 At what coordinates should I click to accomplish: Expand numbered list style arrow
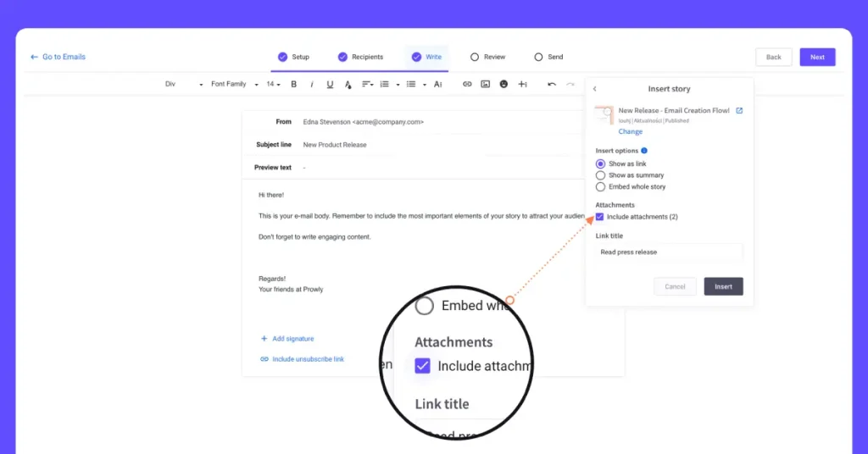(398, 85)
